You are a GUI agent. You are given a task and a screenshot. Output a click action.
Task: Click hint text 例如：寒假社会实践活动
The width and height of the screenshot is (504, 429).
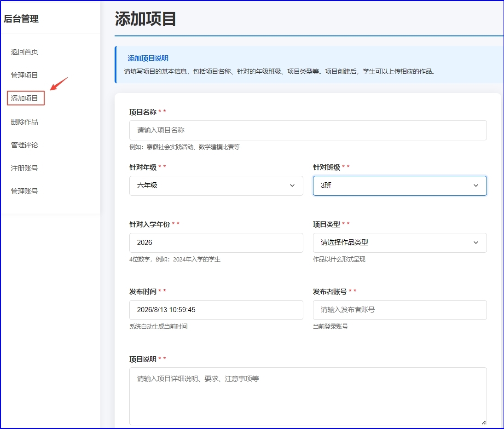point(185,147)
